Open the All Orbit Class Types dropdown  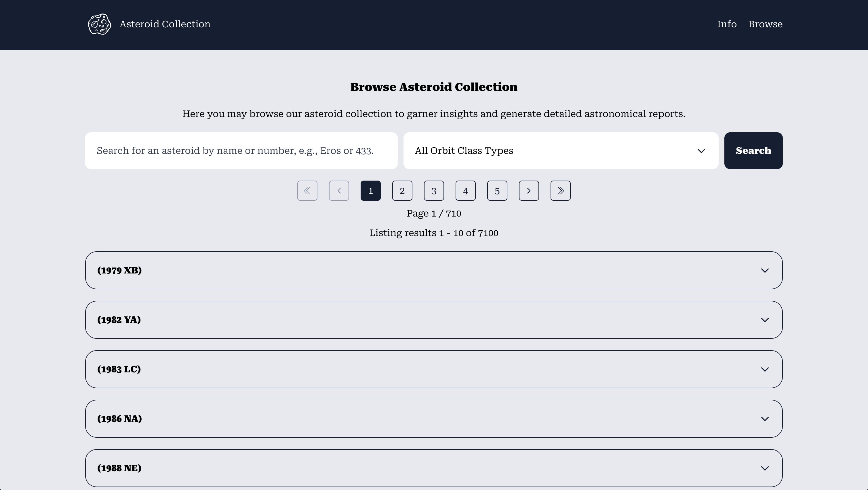click(561, 150)
